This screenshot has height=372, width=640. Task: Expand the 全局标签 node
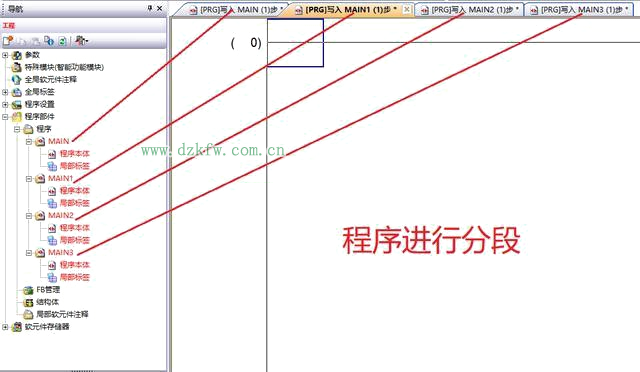coord(5,92)
